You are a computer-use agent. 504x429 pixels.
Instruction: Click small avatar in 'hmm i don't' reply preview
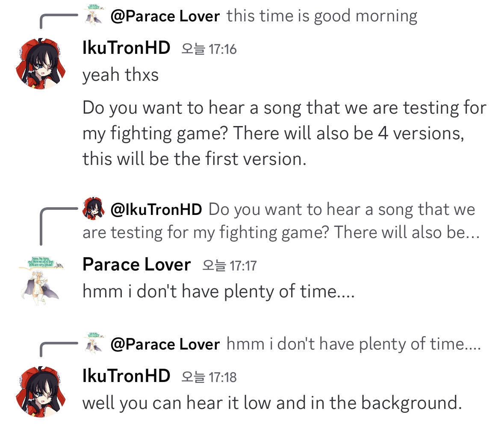(x=93, y=343)
